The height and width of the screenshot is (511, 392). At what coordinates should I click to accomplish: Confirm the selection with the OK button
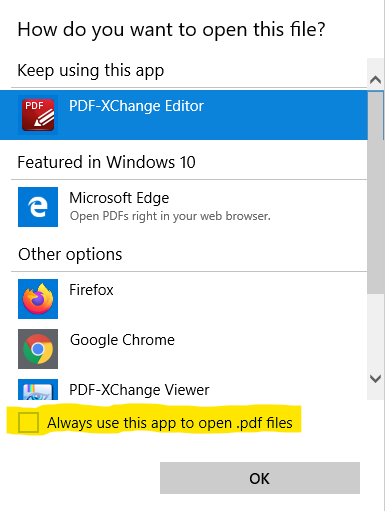(260, 478)
